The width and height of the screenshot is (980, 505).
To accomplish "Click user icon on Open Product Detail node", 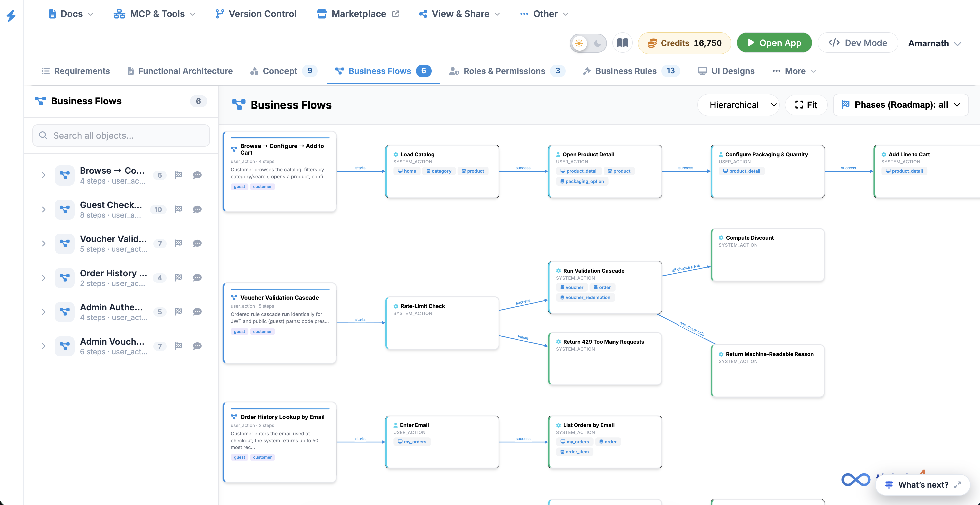I will tap(558, 154).
